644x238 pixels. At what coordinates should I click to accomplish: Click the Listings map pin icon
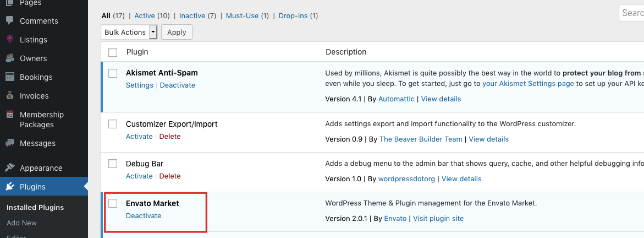(x=9, y=40)
